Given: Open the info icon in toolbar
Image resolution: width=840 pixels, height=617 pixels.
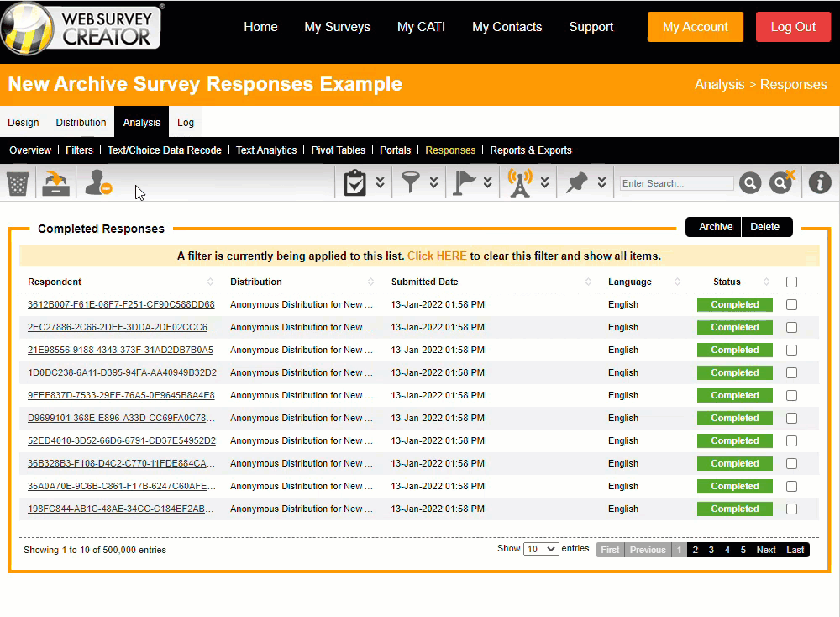Looking at the screenshot, I should coord(820,182).
